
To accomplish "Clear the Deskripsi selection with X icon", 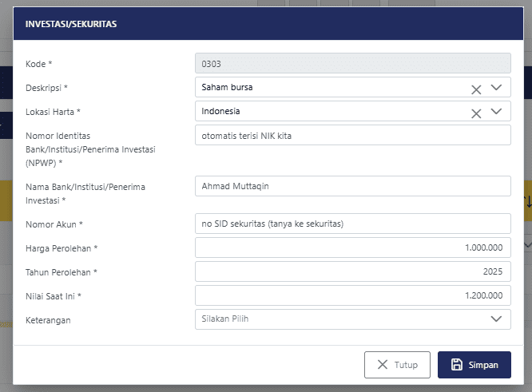I will (x=476, y=90).
